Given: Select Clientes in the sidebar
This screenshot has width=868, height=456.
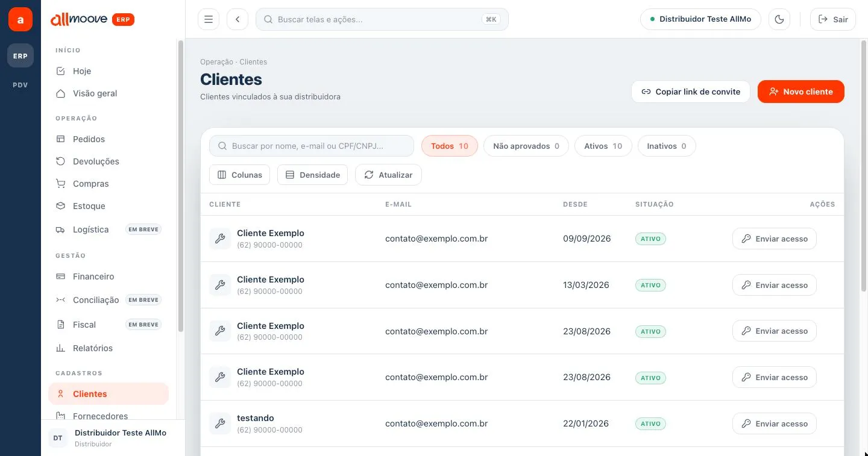Looking at the screenshot, I should click(x=108, y=394).
